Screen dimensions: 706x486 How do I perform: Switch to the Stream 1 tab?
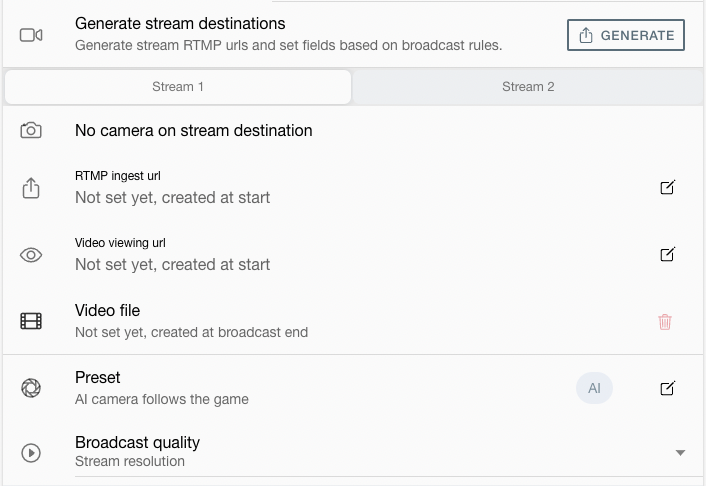[178, 86]
